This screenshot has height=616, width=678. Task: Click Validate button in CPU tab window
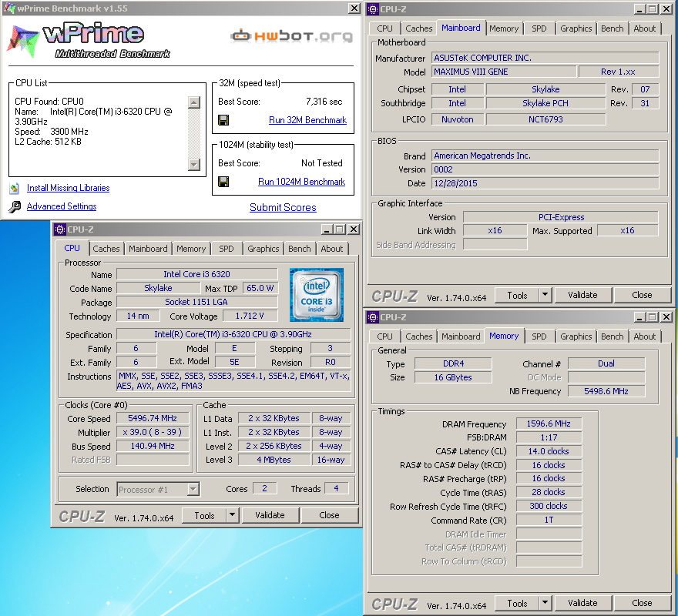270,515
